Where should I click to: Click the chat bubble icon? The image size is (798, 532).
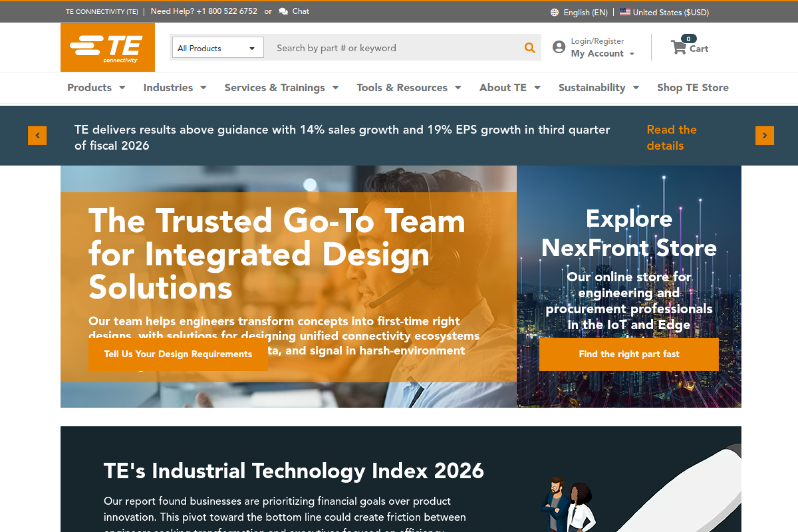coord(283,12)
